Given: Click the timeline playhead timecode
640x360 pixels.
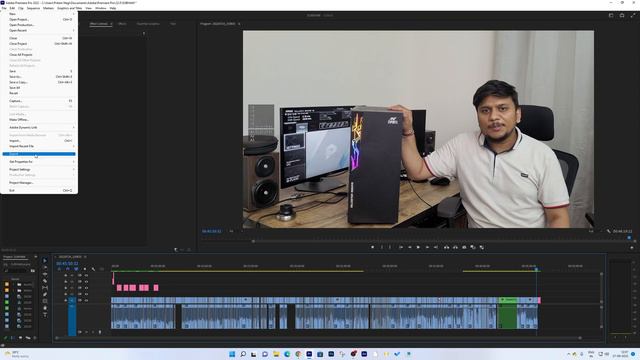Looking at the screenshot, I should point(67,263).
